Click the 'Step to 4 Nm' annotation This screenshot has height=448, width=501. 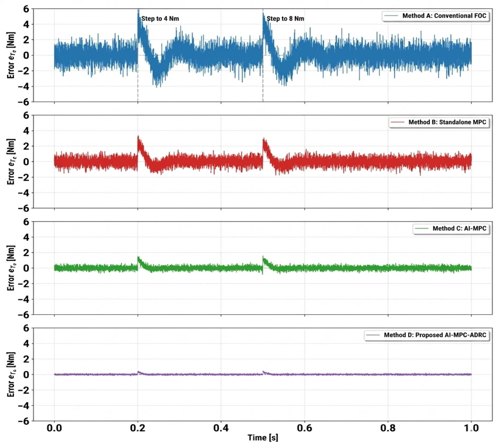pyautogui.click(x=160, y=19)
